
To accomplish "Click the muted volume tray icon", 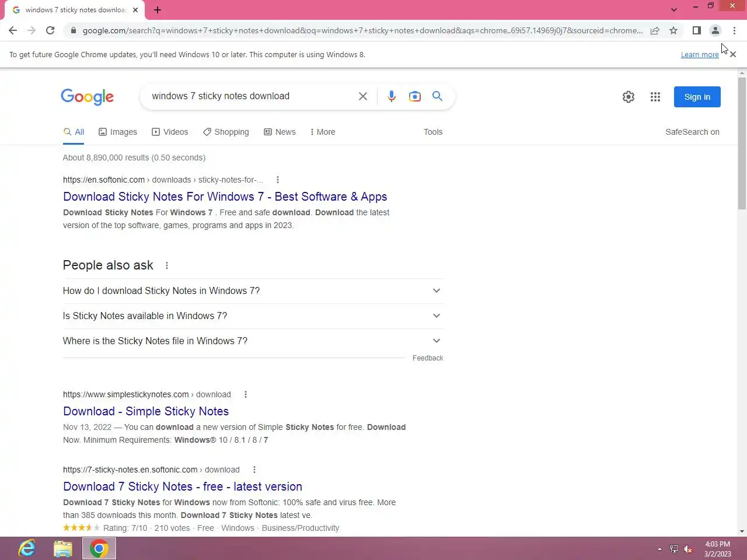I will tap(688, 549).
